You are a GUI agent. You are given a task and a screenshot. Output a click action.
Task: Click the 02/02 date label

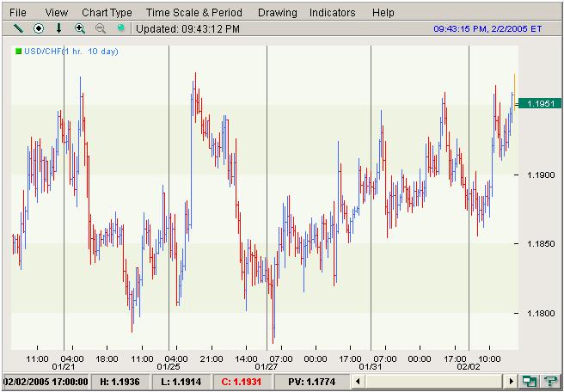(x=469, y=367)
